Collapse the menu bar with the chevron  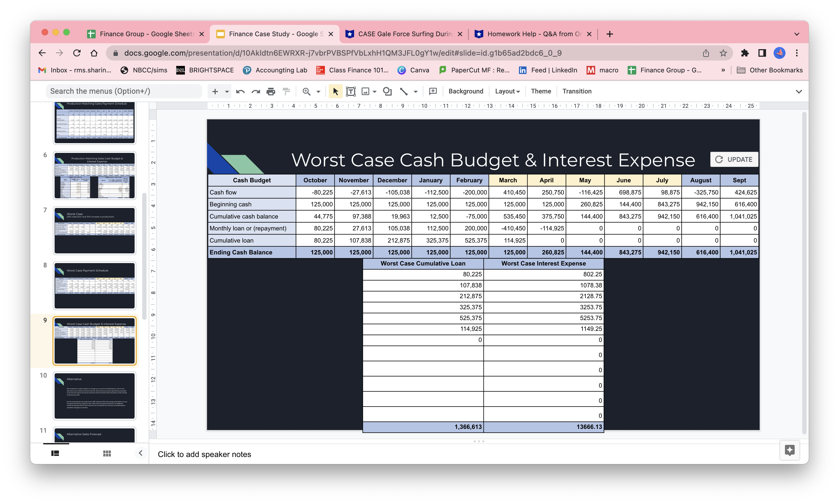point(799,91)
